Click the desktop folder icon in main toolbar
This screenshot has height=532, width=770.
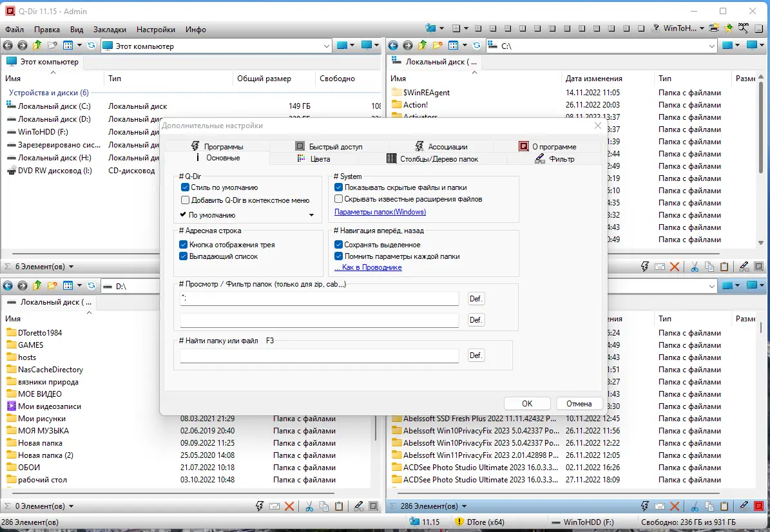point(430,28)
